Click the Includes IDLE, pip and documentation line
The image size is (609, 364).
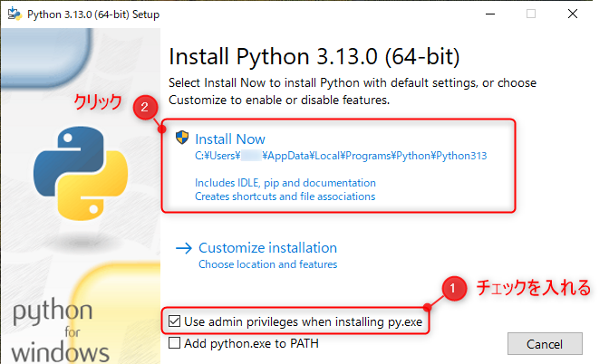285,182
